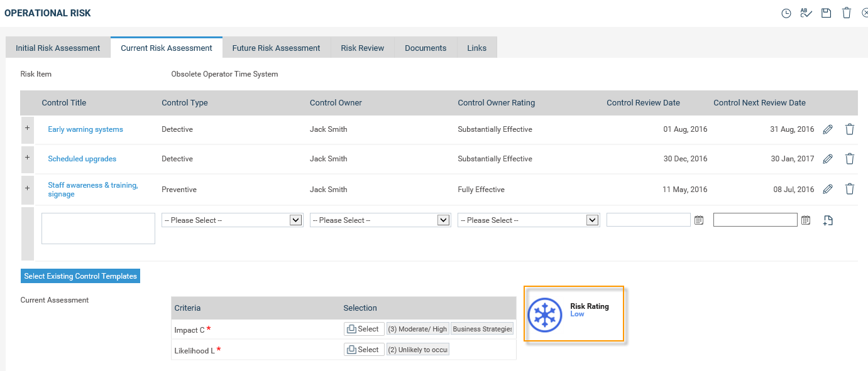Click the add new control document icon
The height and width of the screenshot is (371, 868).
tap(828, 220)
